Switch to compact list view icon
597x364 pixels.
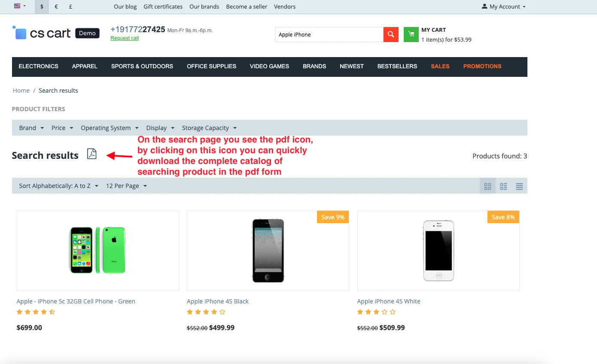[x=503, y=186]
